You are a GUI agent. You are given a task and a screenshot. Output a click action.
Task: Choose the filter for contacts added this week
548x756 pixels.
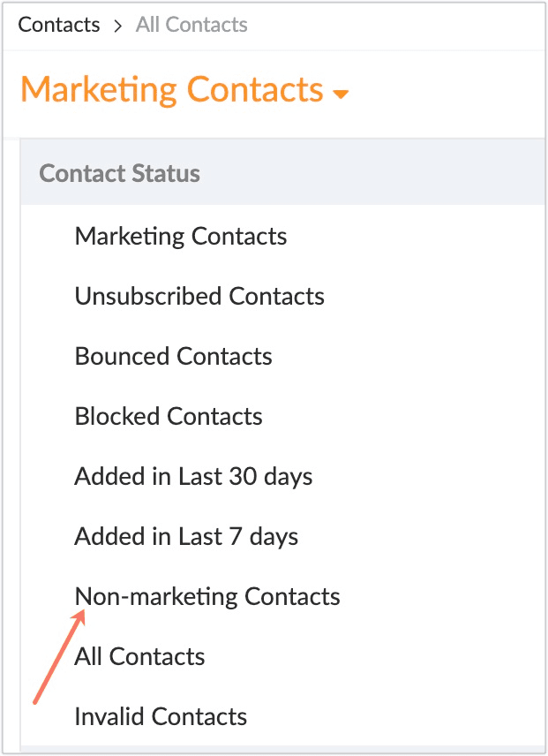pos(186,536)
